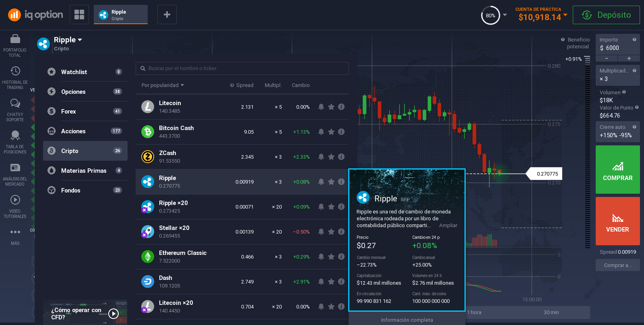Click the red VENDER button
The height and width of the screenshot is (325, 644).
[617, 221]
